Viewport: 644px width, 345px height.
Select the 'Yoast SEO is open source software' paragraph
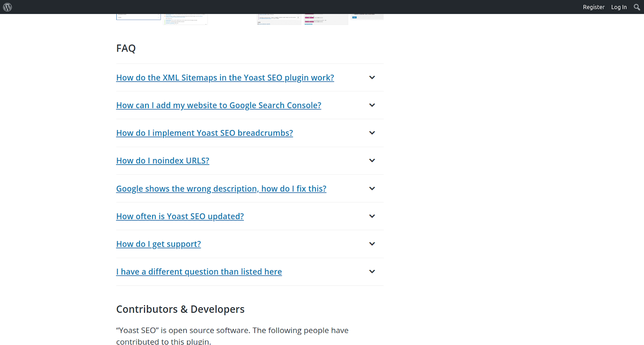(x=232, y=335)
